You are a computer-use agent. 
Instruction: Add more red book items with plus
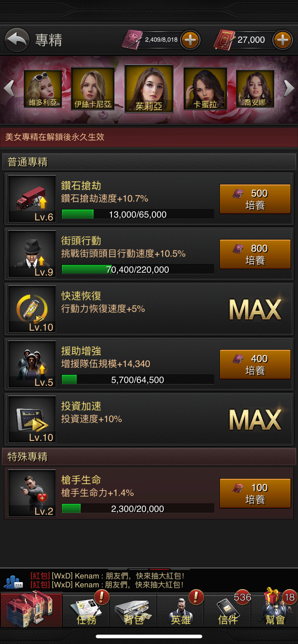pyautogui.click(x=283, y=40)
